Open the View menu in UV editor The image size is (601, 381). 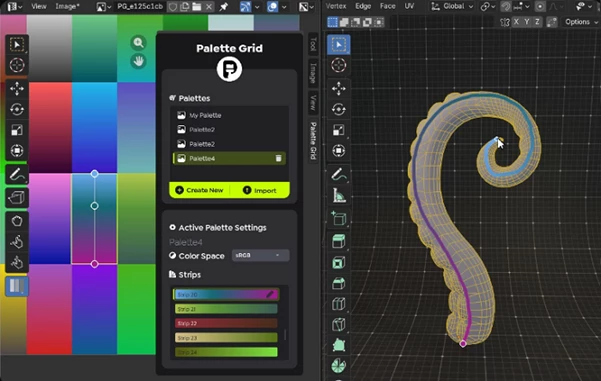coord(39,7)
